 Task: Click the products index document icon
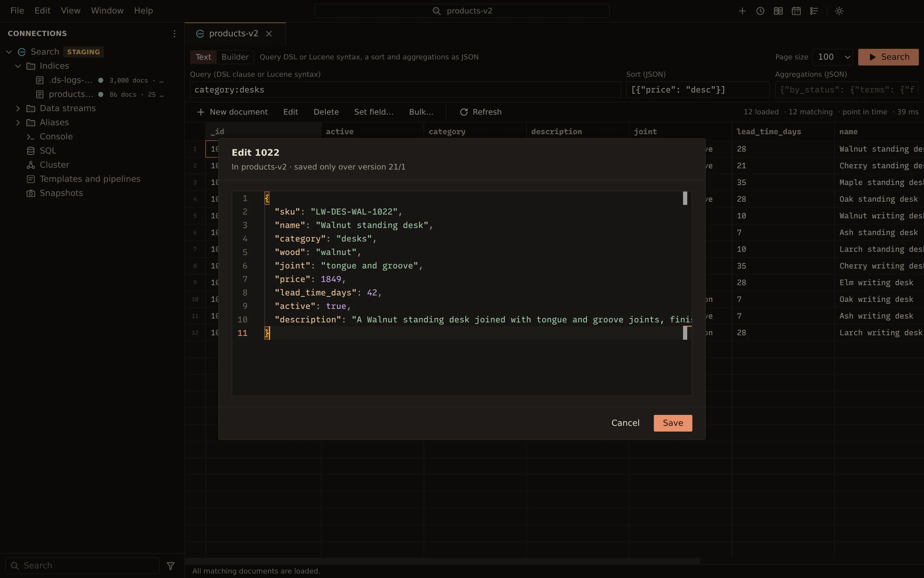pos(40,94)
